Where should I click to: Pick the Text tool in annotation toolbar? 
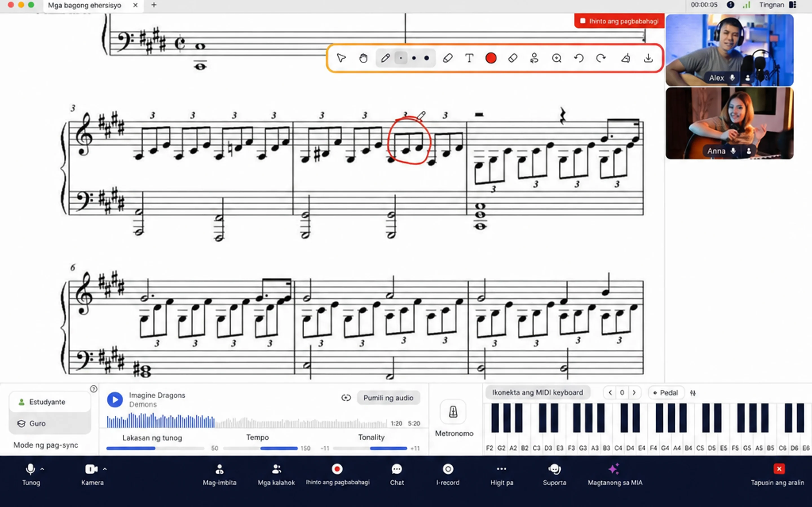click(x=469, y=58)
